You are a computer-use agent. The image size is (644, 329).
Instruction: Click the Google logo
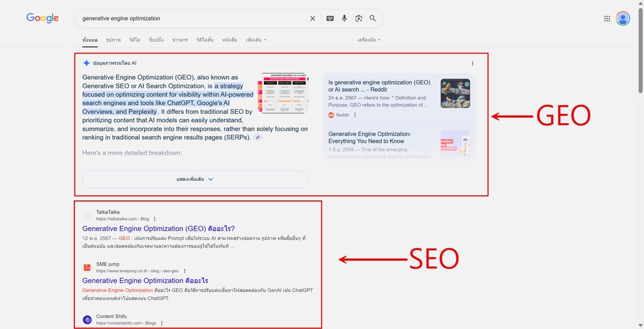click(42, 19)
